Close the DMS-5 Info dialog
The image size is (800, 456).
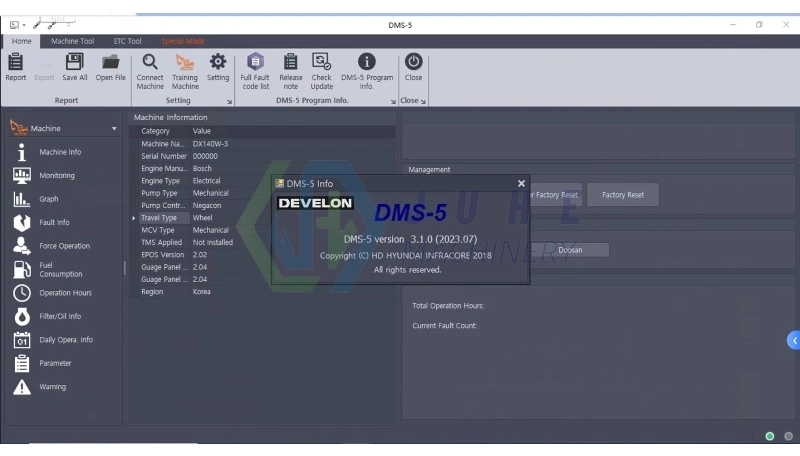[x=521, y=184]
